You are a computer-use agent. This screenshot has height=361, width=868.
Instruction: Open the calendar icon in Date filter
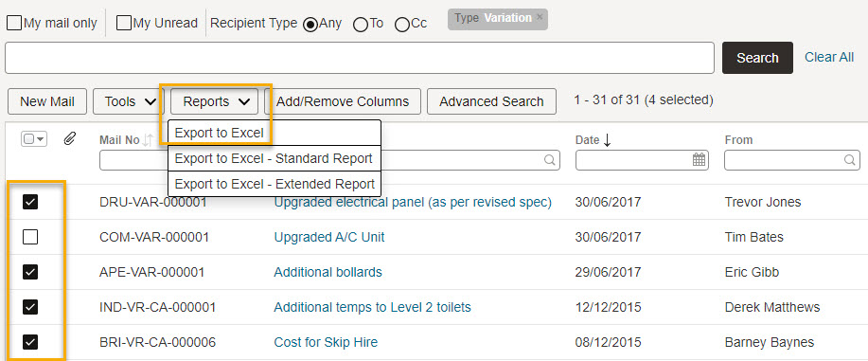(x=700, y=160)
